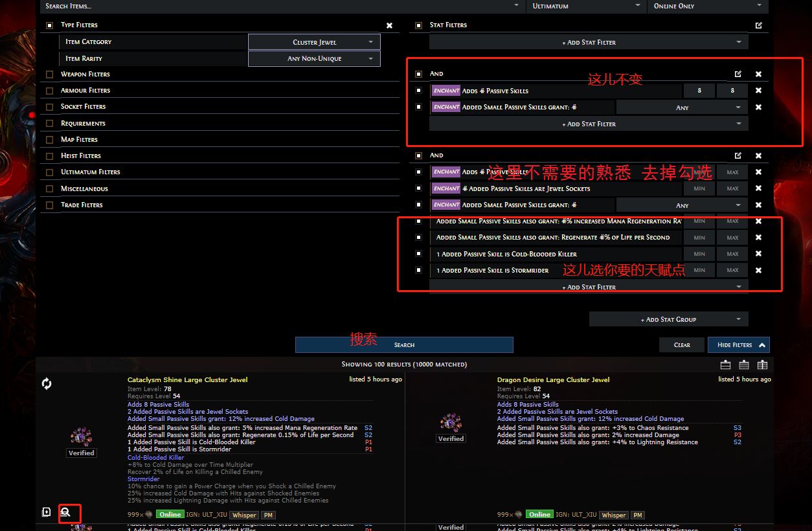Edit the first And stat group
Image resolution: width=812 pixels, height=531 pixels.
pyautogui.click(x=738, y=74)
